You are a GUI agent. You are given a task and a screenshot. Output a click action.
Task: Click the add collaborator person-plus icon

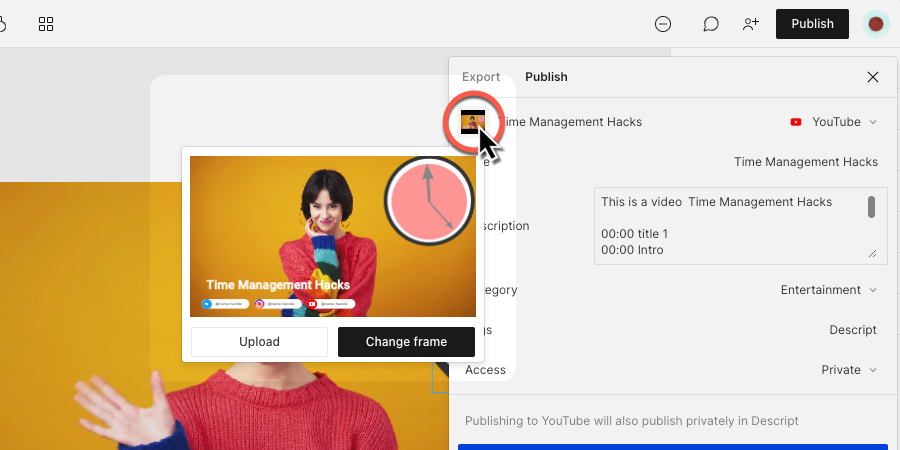coord(751,24)
